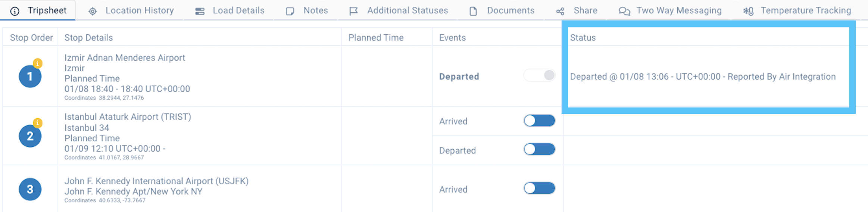
Task: Switch to the Load Details tab
Action: tap(230, 10)
